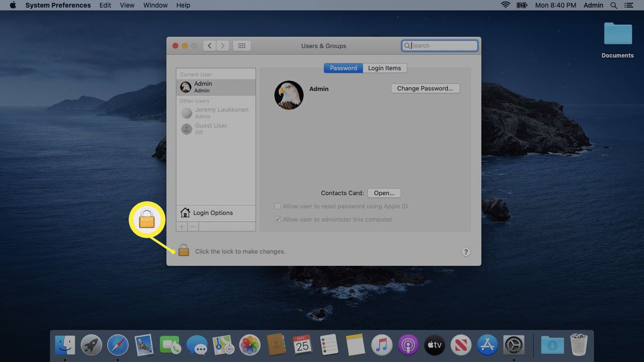
Task: Click System Preferences gear in the Dock
Action: [513, 346]
